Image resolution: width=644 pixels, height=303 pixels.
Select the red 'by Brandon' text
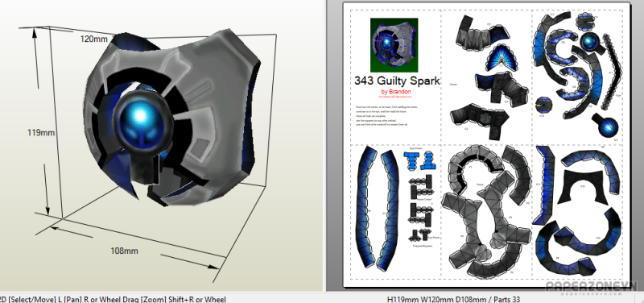[x=395, y=92]
